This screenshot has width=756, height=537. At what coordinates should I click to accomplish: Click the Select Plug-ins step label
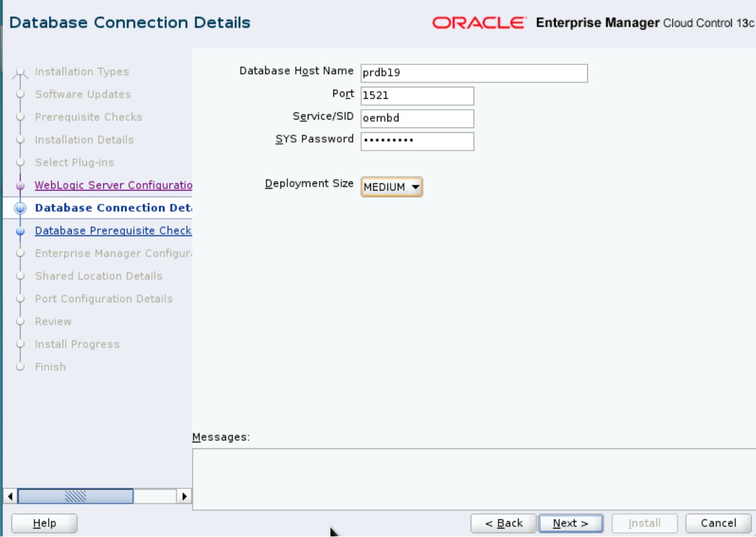(x=75, y=163)
